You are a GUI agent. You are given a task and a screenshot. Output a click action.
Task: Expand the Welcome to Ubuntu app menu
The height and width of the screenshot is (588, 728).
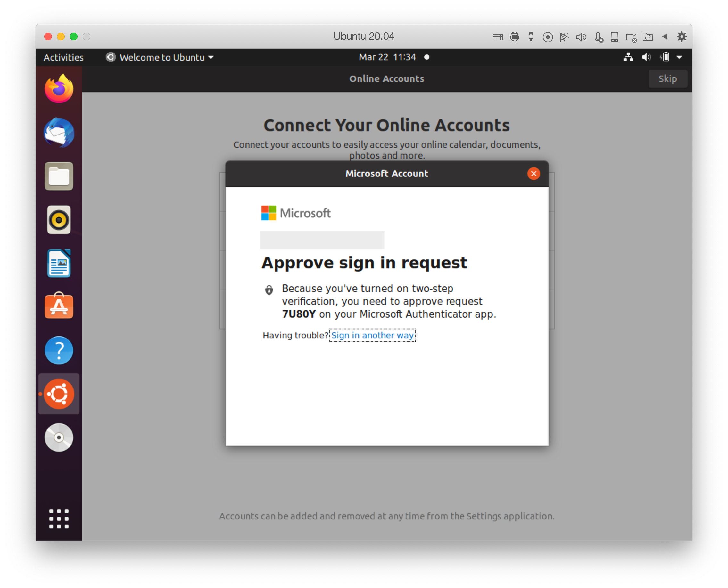pyautogui.click(x=160, y=57)
